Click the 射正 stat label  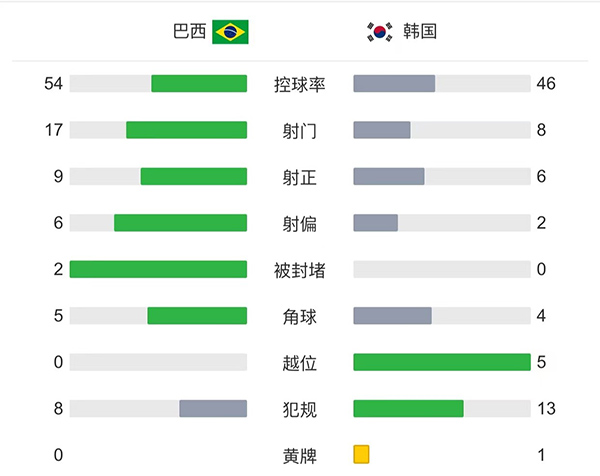(x=300, y=177)
